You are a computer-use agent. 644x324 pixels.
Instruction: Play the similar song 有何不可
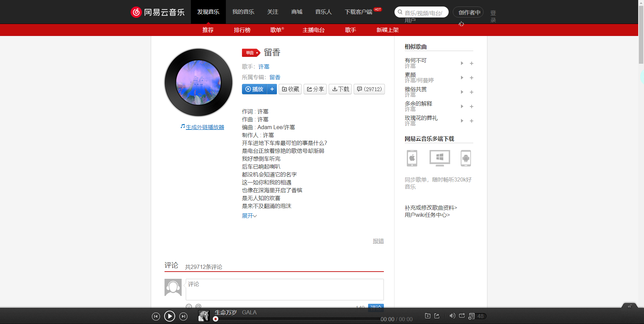(462, 63)
